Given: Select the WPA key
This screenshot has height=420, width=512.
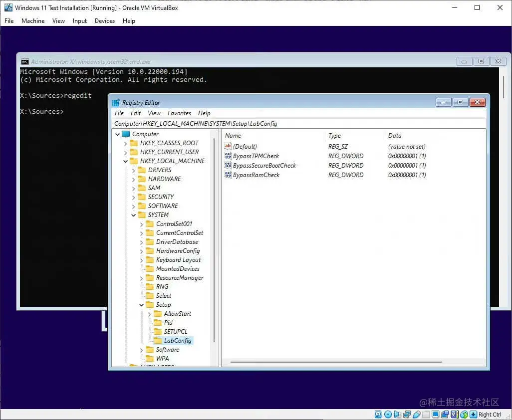Looking at the screenshot, I should click(162, 358).
